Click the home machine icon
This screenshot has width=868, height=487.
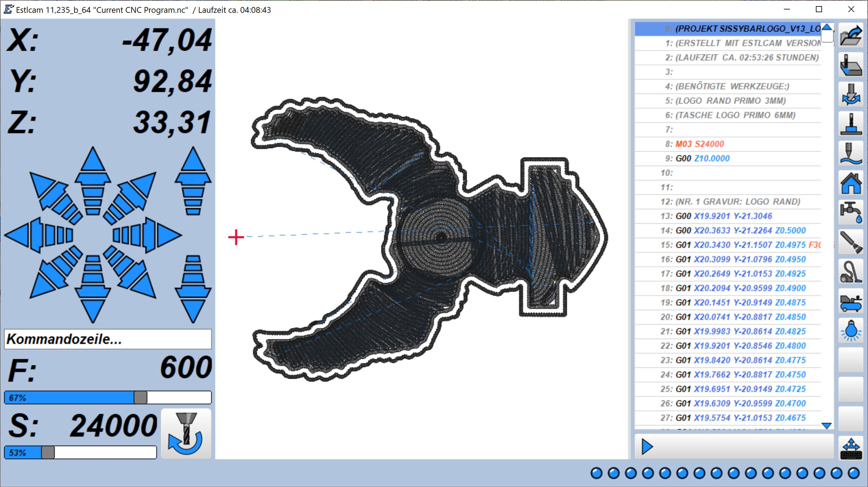tap(851, 182)
